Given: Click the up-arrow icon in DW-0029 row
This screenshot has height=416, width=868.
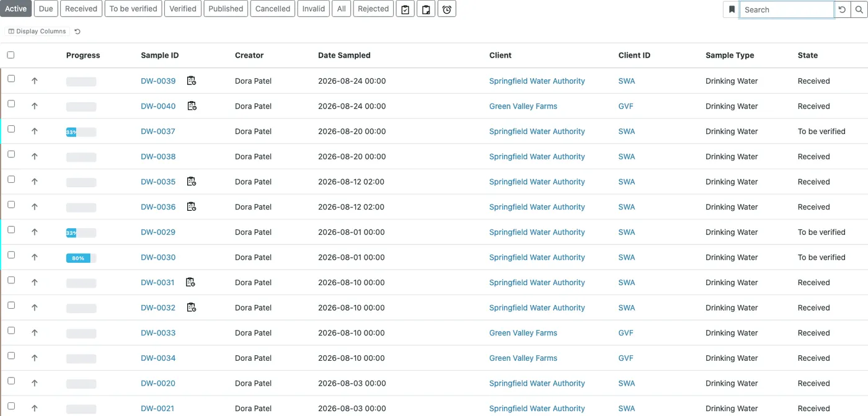Looking at the screenshot, I should [x=35, y=232].
